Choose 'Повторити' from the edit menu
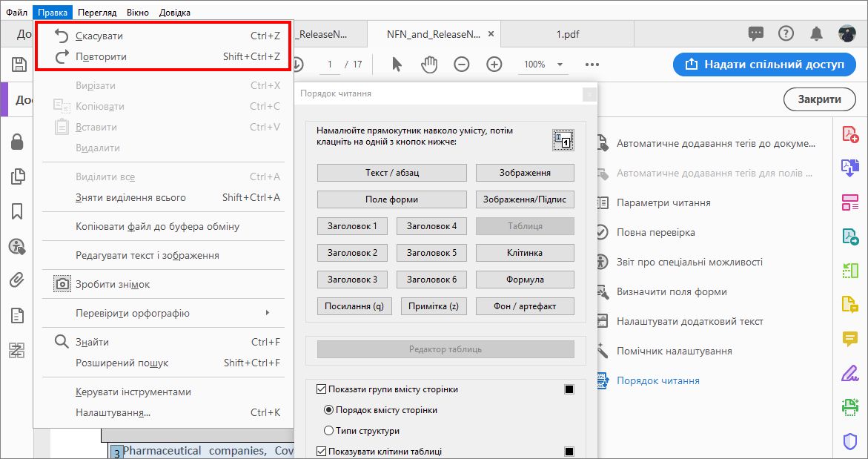 (164, 56)
